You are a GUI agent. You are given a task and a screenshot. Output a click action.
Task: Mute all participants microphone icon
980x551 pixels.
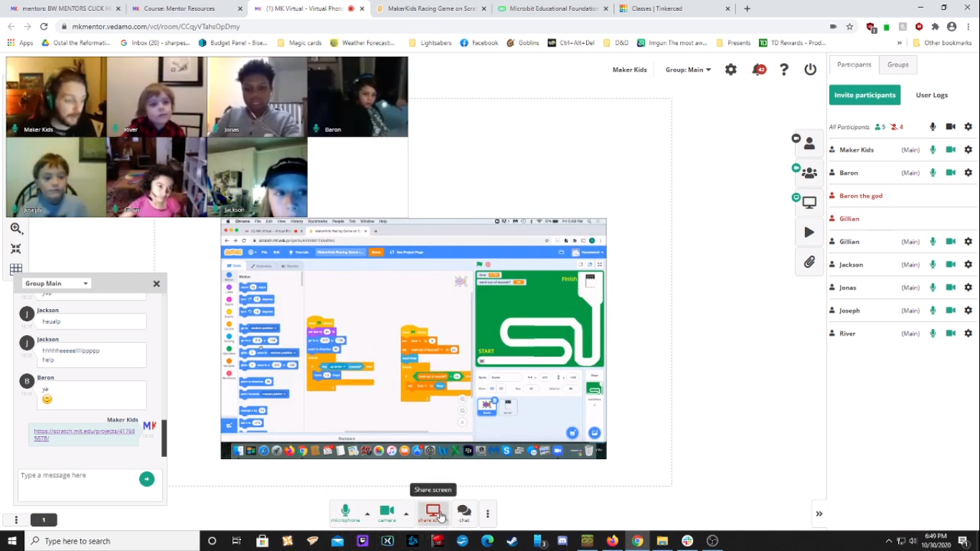point(933,127)
